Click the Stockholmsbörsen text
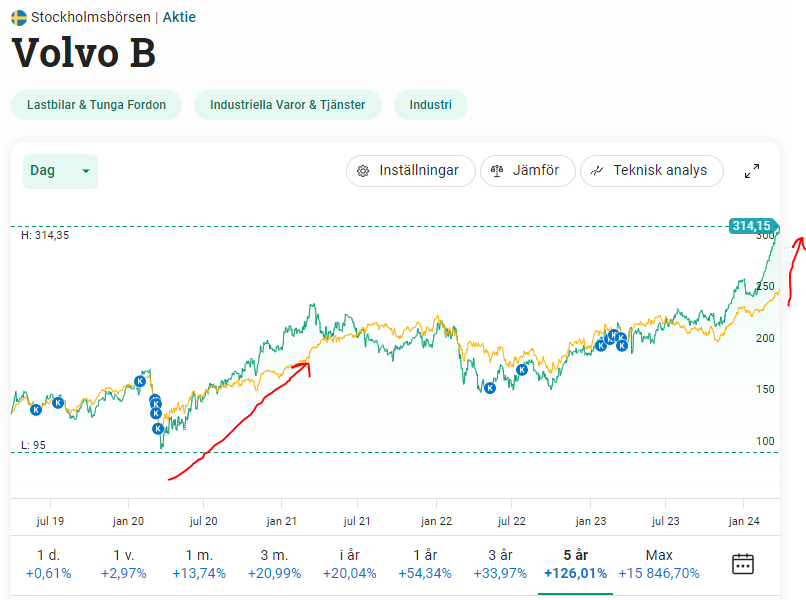 coord(90,17)
